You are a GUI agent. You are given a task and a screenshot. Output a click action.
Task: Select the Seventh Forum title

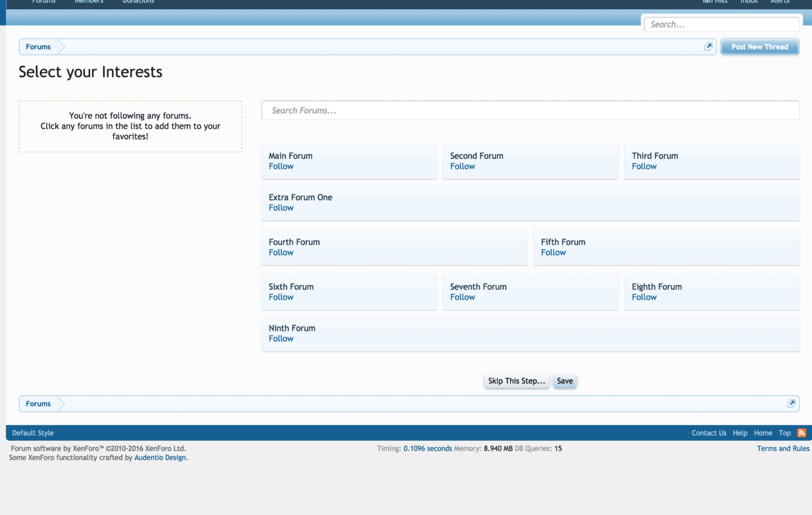pyautogui.click(x=478, y=286)
